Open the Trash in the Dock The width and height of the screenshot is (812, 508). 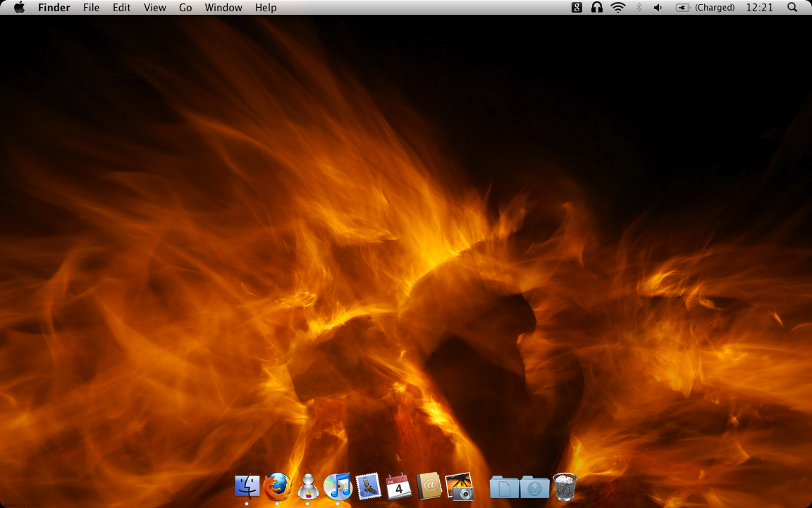coord(565,486)
